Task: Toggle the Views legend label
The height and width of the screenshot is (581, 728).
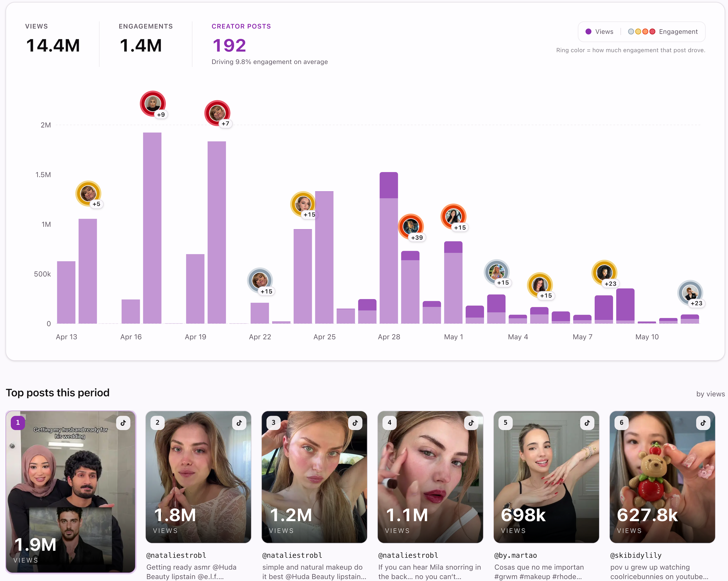Action: [x=604, y=32]
